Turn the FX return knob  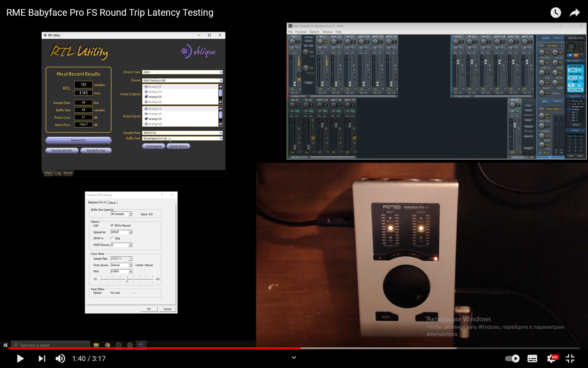point(571,47)
